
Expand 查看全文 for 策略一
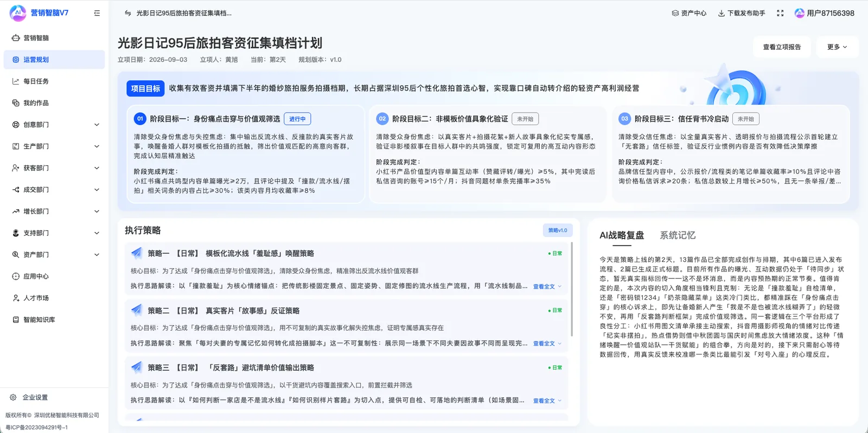tap(547, 287)
